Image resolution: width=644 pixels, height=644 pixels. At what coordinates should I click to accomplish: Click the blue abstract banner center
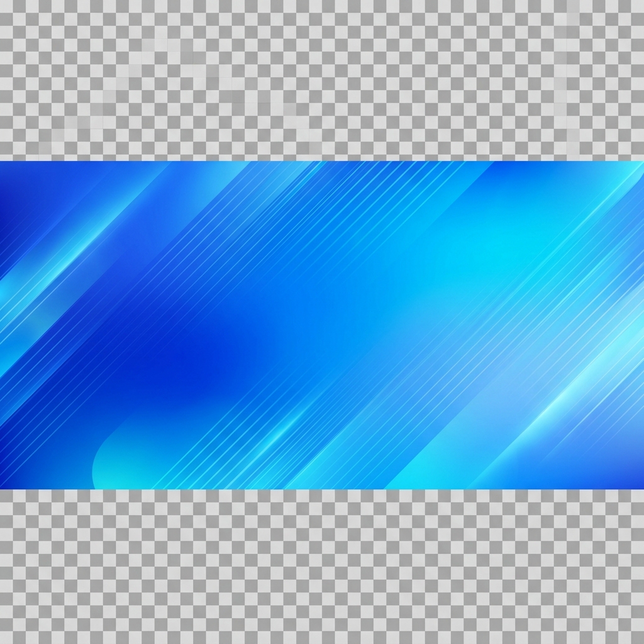pos(322,325)
